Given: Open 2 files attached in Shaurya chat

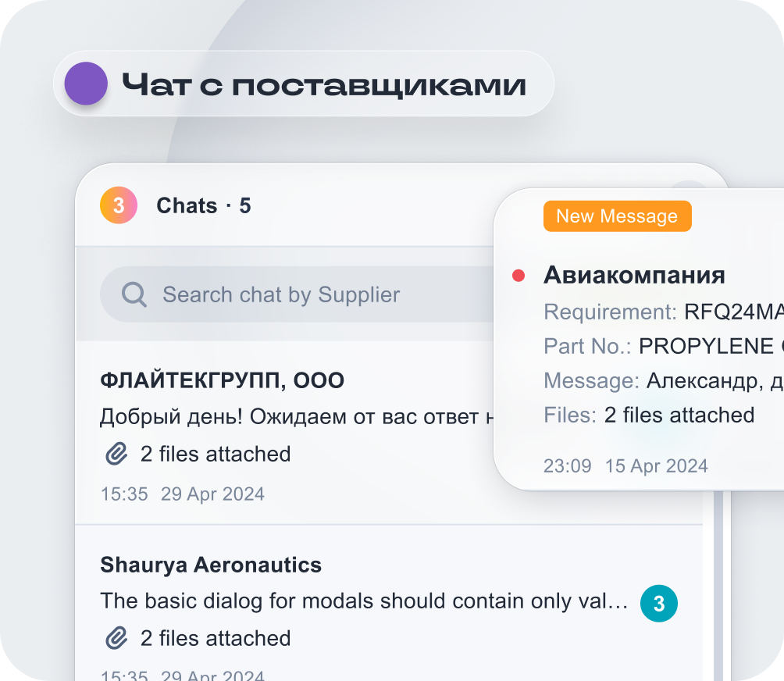Looking at the screenshot, I should [215, 638].
